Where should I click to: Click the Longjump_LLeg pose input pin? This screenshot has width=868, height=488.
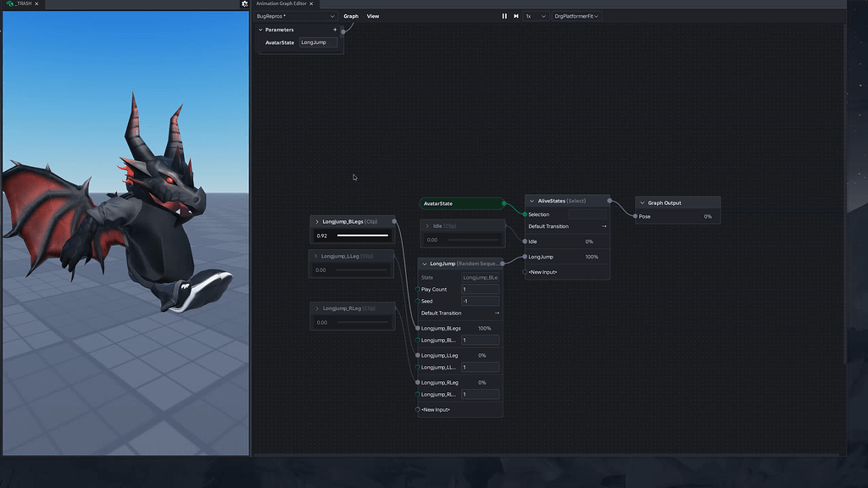[417, 355]
